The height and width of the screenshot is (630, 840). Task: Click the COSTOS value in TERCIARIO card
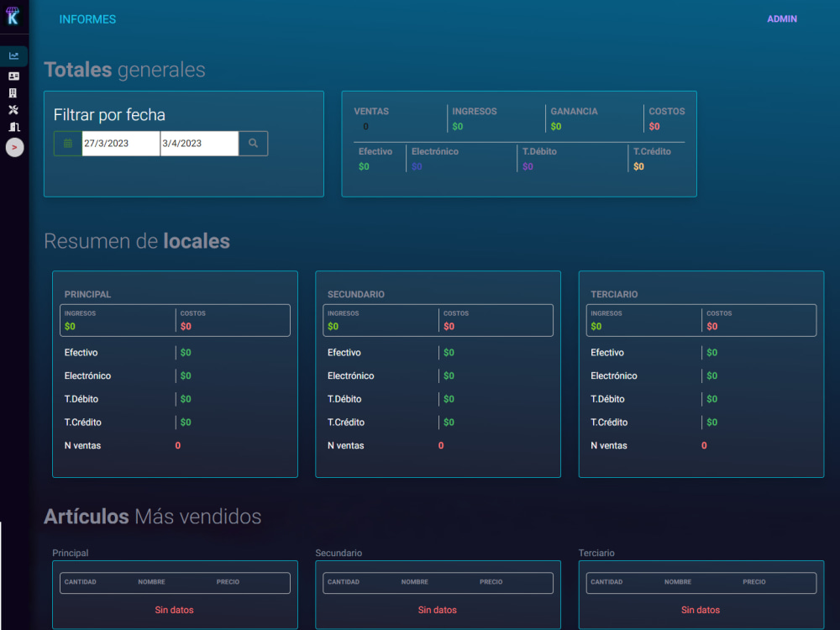click(x=712, y=327)
